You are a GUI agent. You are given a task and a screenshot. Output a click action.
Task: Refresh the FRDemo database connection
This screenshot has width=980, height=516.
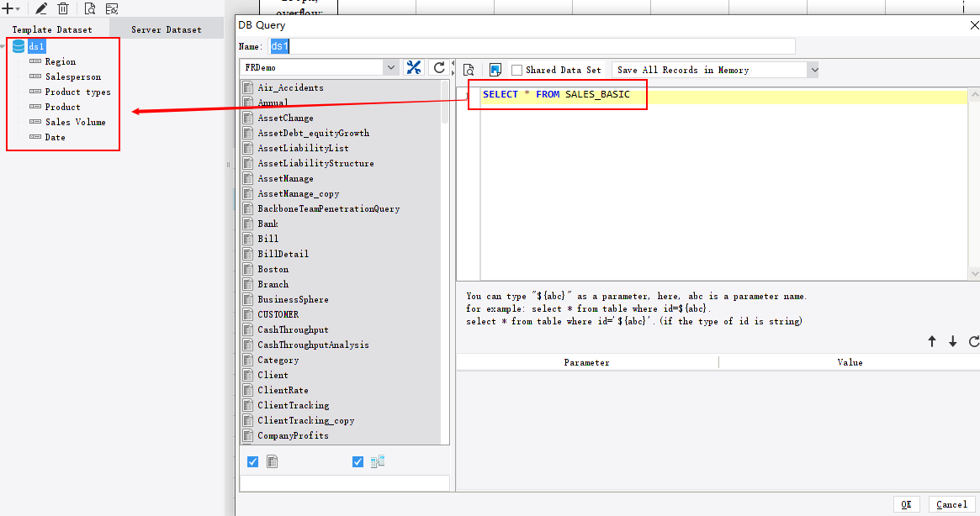pyautogui.click(x=438, y=68)
